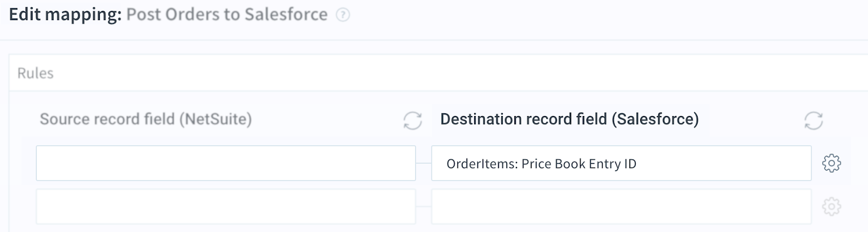Screen dimensions: 868x232
Task: Click the Edit mapping title text
Action: click(x=65, y=15)
